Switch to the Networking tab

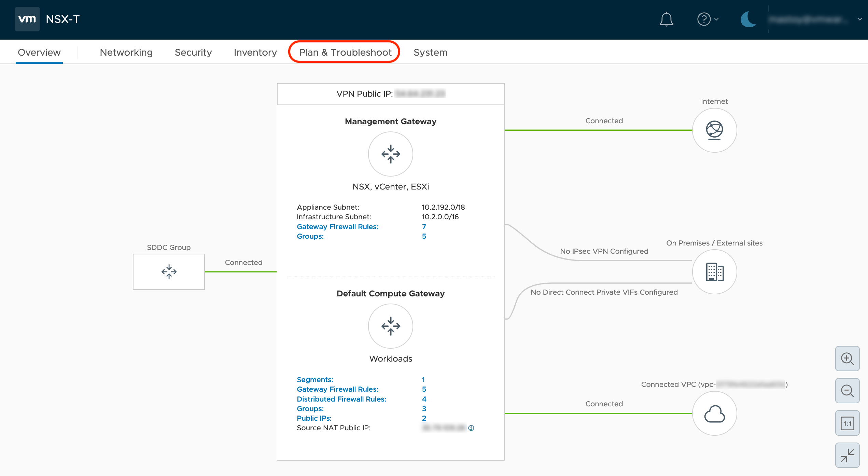(x=126, y=52)
